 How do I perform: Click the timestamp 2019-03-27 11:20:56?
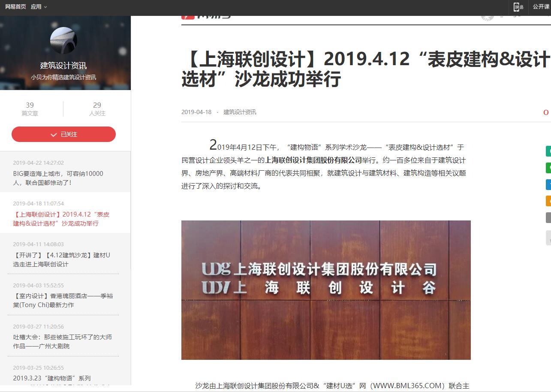pos(38,326)
